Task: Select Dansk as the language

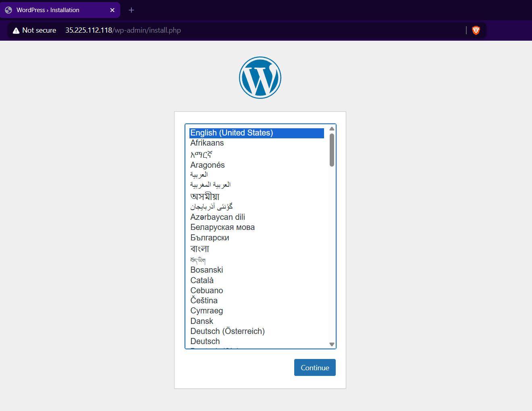Action: [x=202, y=321]
